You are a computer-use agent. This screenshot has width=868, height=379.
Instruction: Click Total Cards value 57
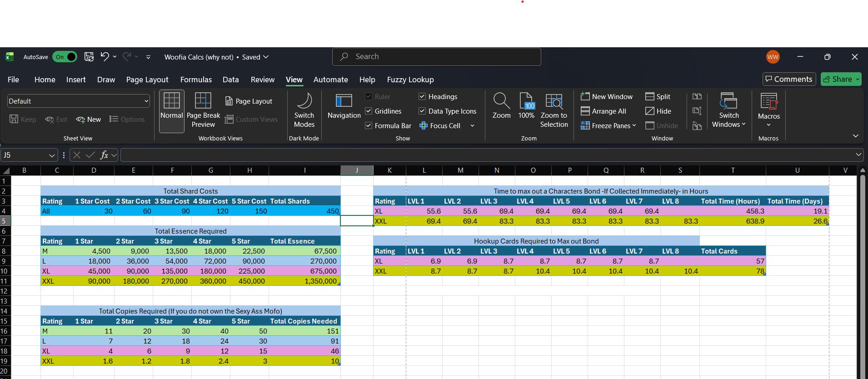(x=733, y=261)
